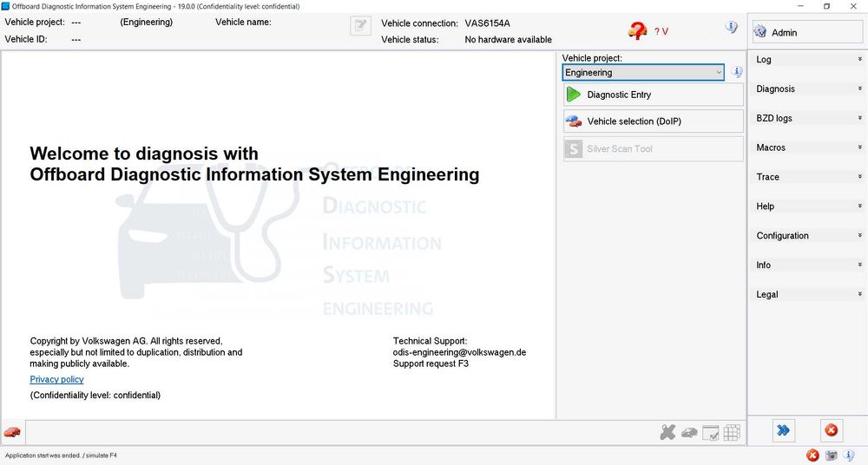This screenshot has width=868, height=465.
Task: Click the grid table icon in bottom toolbar
Action: pyautogui.click(x=731, y=432)
